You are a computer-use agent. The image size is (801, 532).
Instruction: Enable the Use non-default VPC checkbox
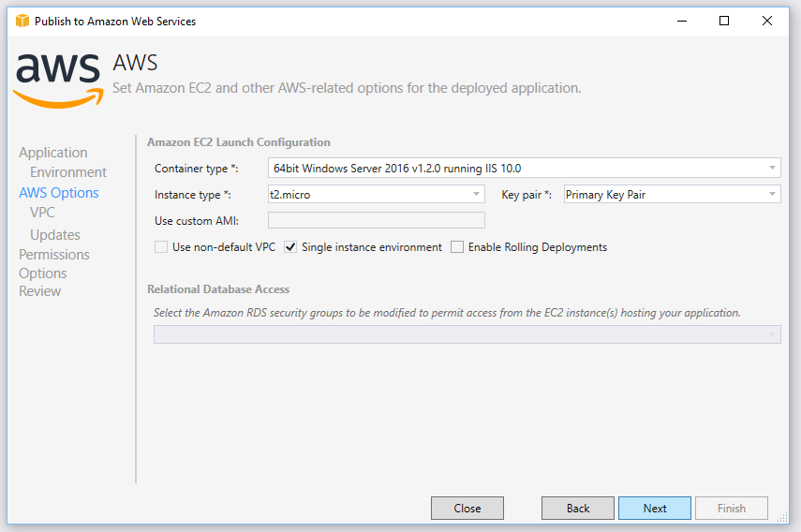coord(161,247)
